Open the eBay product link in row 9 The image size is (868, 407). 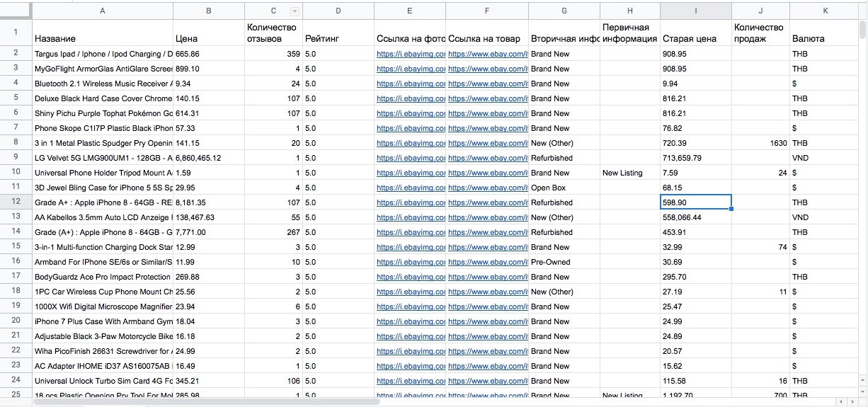pyautogui.click(x=488, y=158)
